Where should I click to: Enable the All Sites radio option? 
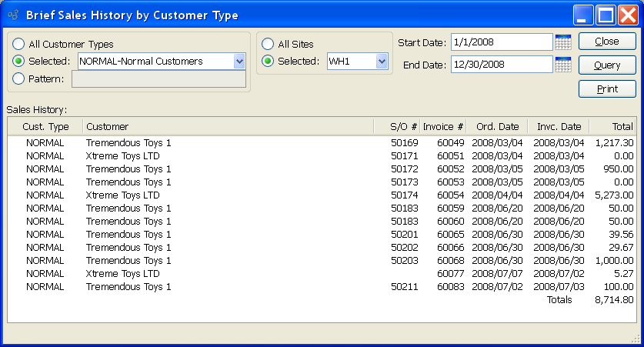268,44
